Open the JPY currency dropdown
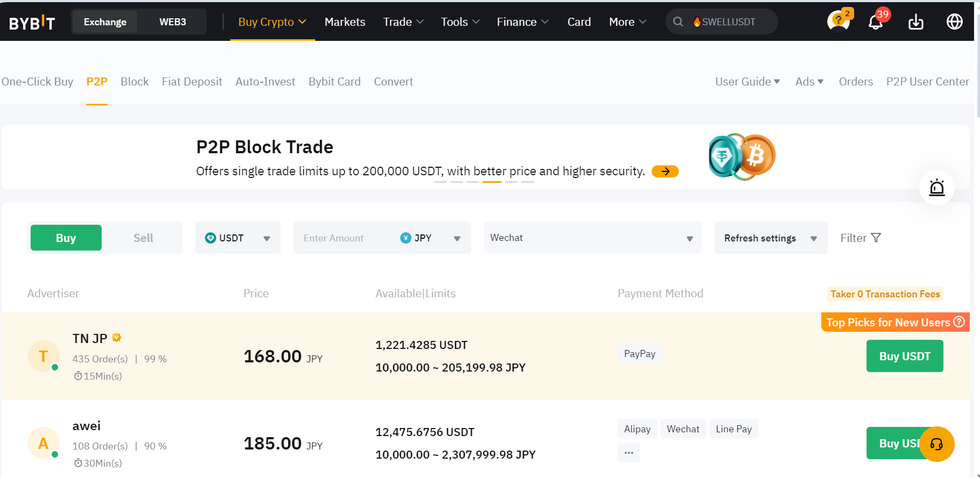 coord(430,238)
